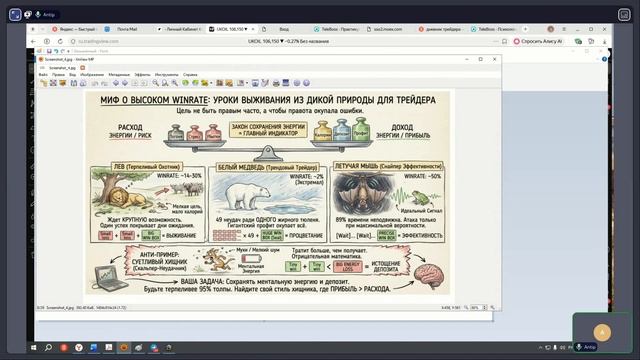Click the Save floppy-disk icon in XnView toolbar
This screenshot has width=640, height=360.
[x=74, y=83]
